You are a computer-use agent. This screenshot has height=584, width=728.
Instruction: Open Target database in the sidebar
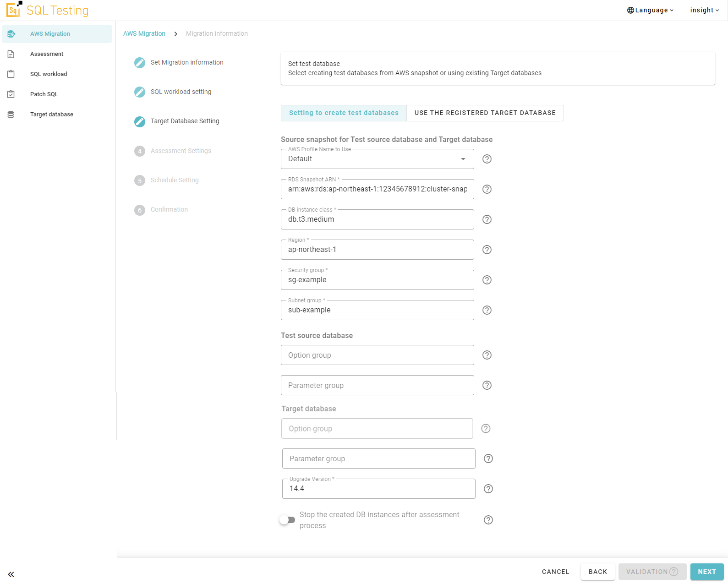click(x=57, y=115)
